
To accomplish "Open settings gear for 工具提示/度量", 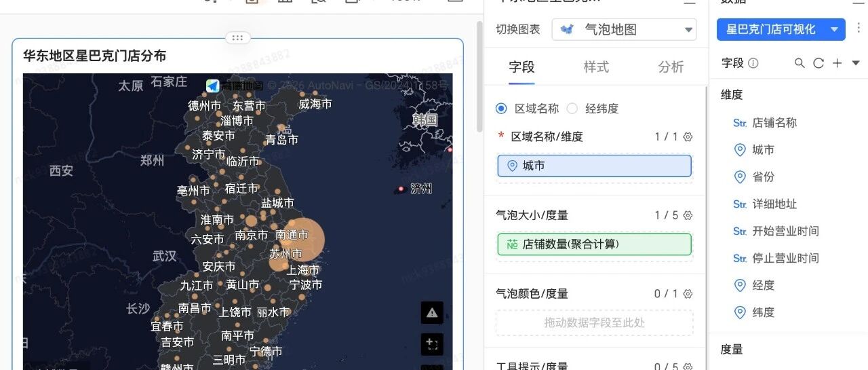I will 688,367.
